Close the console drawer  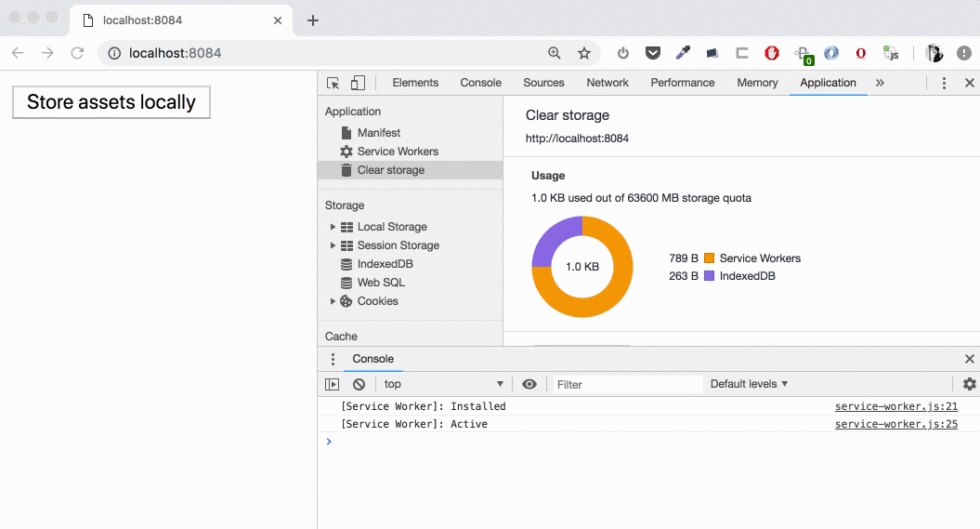coord(970,359)
